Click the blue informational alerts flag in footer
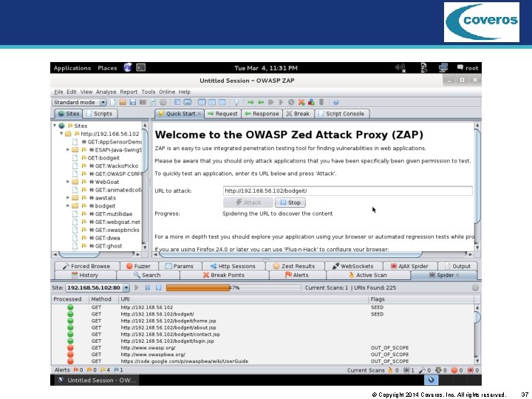This screenshot has width=532, height=399. [118, 370]
